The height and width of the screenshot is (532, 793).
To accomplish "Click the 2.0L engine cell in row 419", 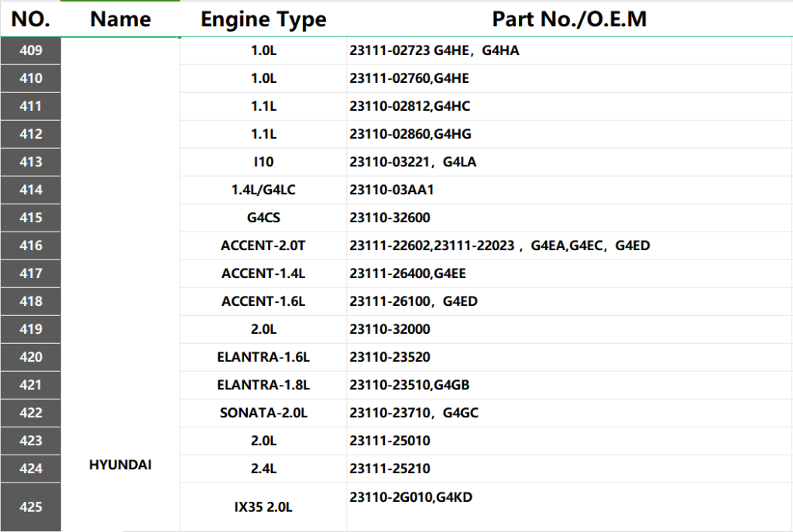I will coord(263,328).
